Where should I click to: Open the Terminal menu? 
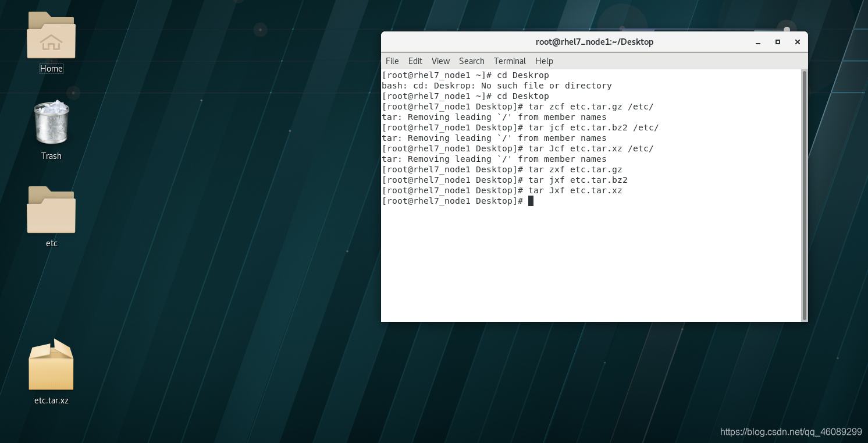tap(510, 61)
